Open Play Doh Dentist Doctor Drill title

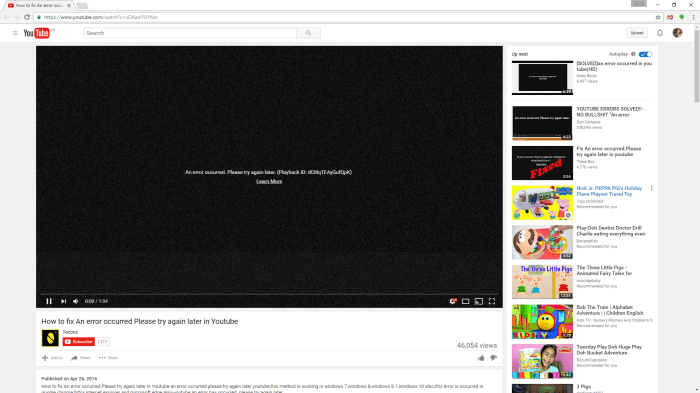611,231
